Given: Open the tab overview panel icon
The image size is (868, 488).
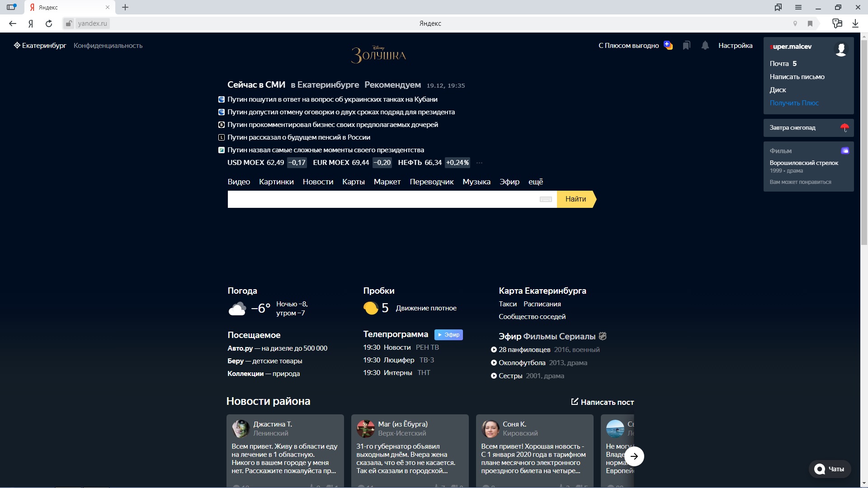Looking at the screenshot, I should 11,7.
